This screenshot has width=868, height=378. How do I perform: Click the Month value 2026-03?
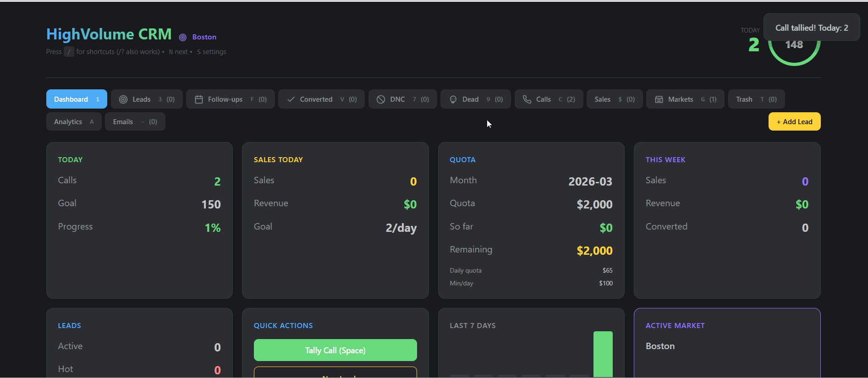point(590,181)
